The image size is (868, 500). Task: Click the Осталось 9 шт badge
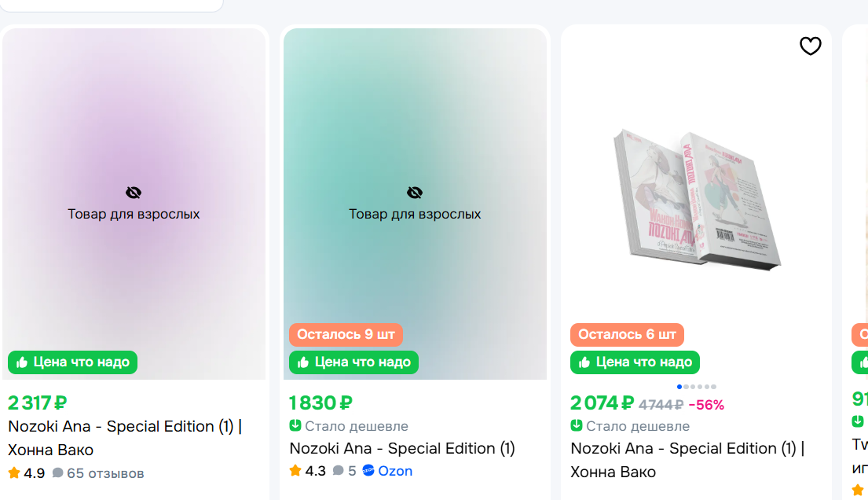346,334
